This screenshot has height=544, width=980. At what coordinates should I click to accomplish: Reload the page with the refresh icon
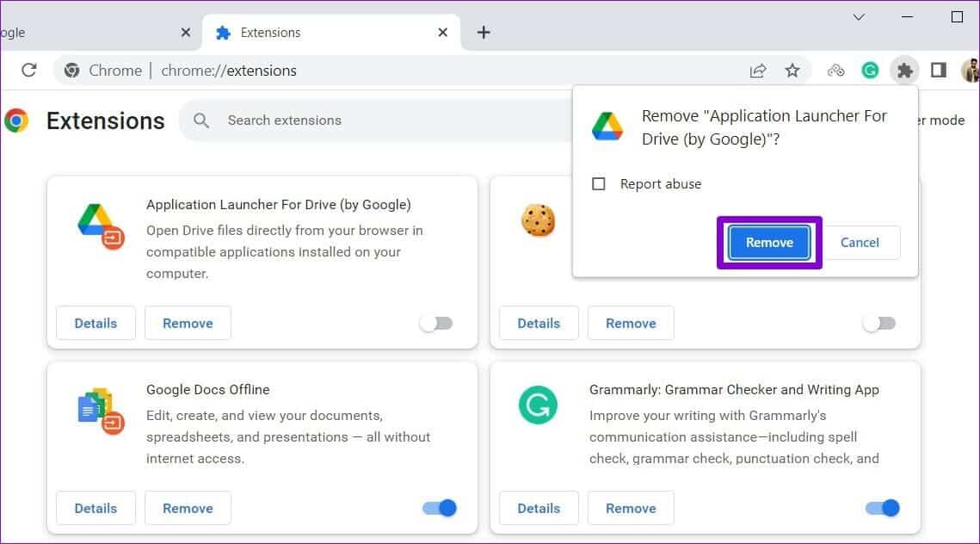28,70
